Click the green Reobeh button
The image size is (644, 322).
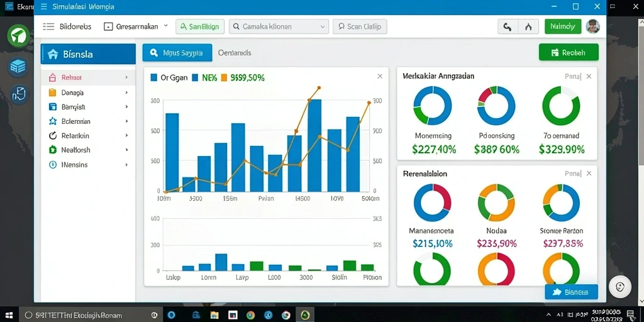click(x=569, y=53)
